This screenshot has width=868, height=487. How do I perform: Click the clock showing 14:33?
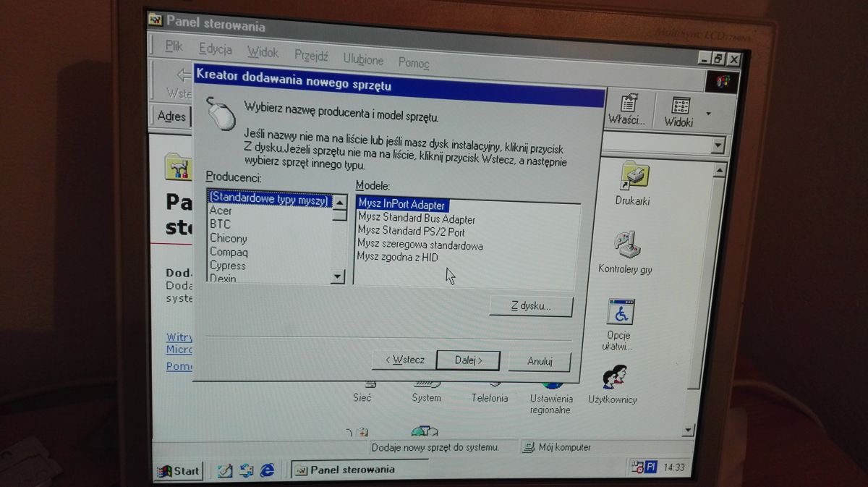click(673, 467)
